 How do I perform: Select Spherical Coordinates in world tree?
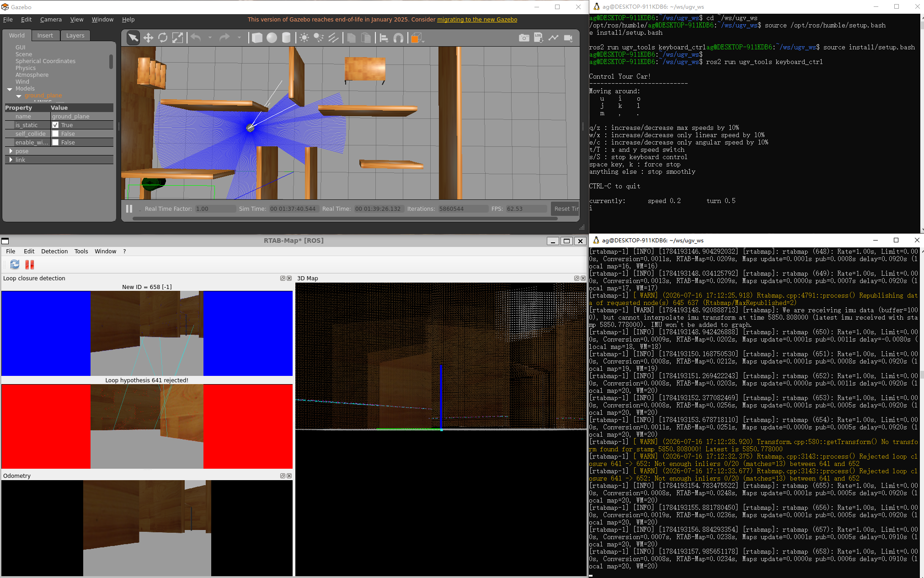click(x=45, y=61)
